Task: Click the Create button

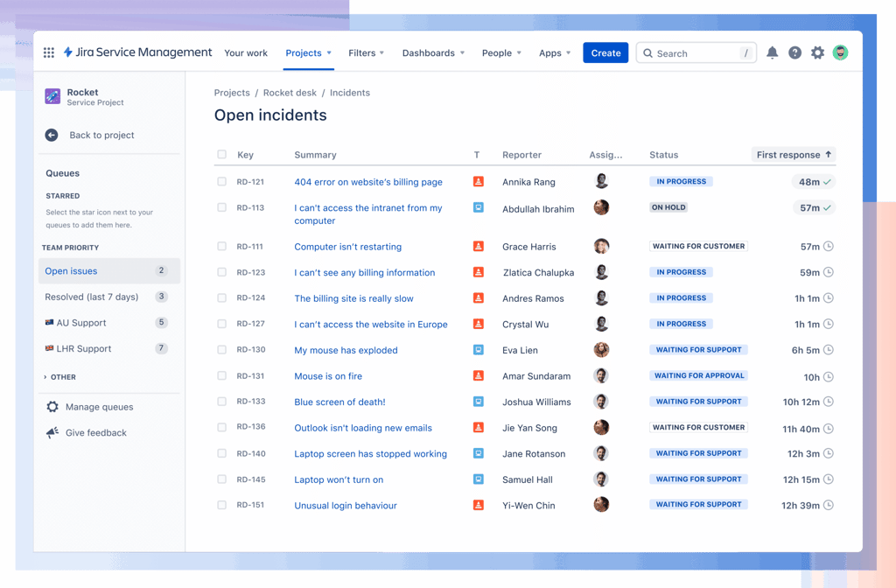Action: tap(605, 52)
